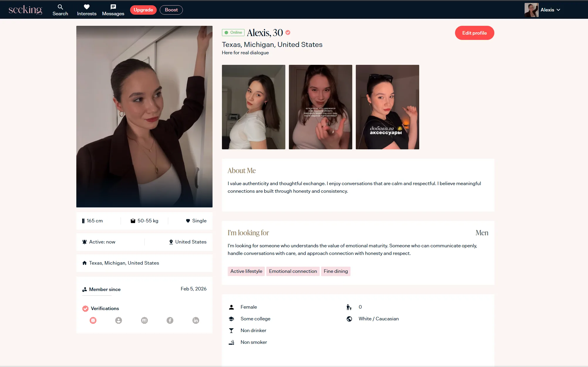Open the Messages chat icon
Screen dimensions: 588x367
(113, 7)
